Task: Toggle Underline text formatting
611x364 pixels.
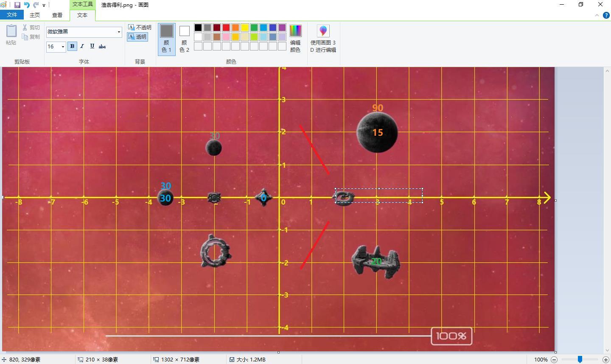Action: click(x=92, y=46)
